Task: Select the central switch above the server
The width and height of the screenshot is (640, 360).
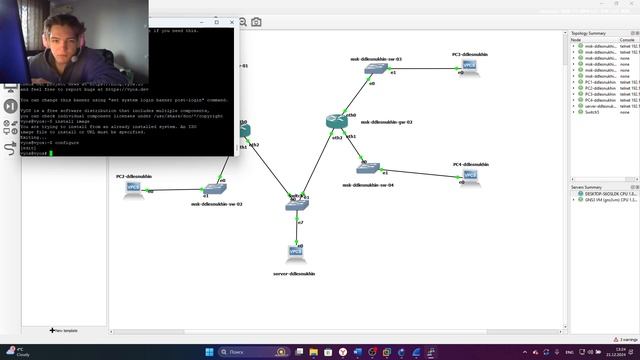Action: (x=297, y=205)
